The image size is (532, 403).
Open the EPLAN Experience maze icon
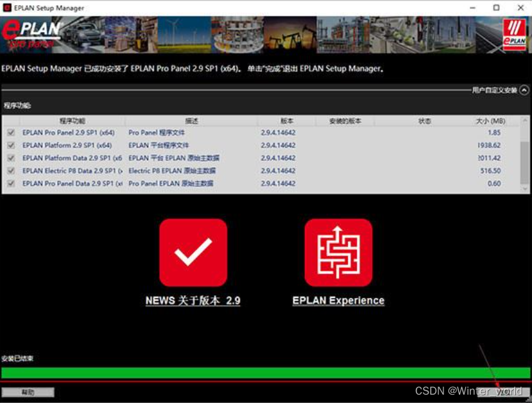(338, 252)
